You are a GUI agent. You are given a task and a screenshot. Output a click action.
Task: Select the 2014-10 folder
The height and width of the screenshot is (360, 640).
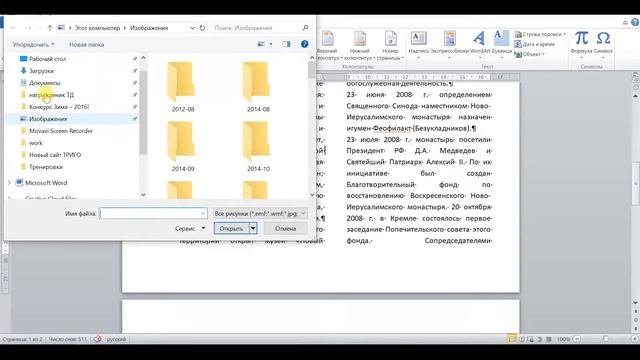(x=258, y=146)
